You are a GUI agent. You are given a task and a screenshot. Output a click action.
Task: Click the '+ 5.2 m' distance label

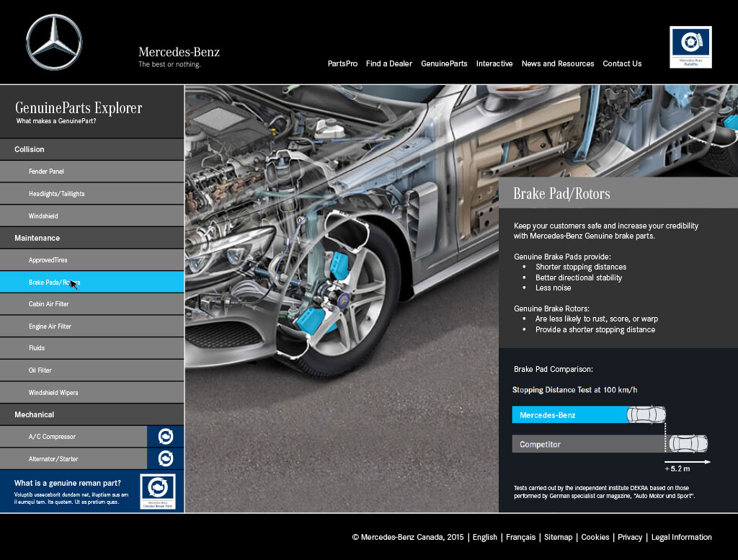point(677,468)
